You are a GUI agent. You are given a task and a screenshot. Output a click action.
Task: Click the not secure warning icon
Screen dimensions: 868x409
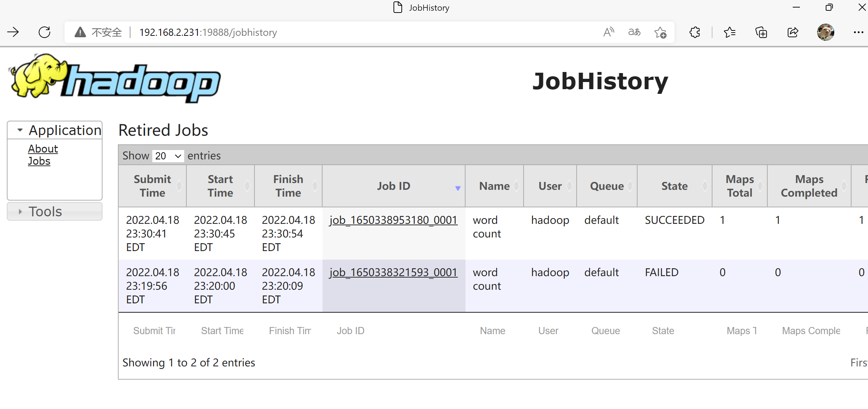pyautogui.click(x=80, y=32)
